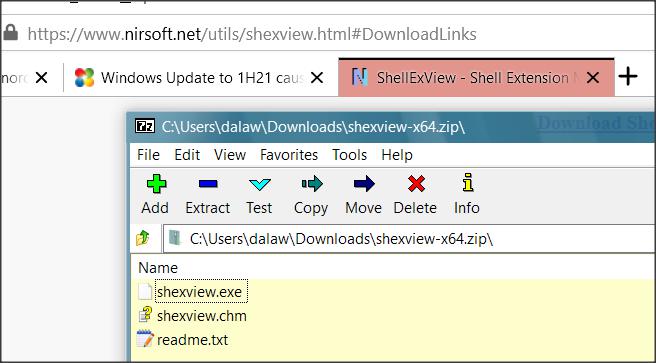Extract files using the Extract button
The width and height of the screenshot is (656, 363).
tap(208, 194)
